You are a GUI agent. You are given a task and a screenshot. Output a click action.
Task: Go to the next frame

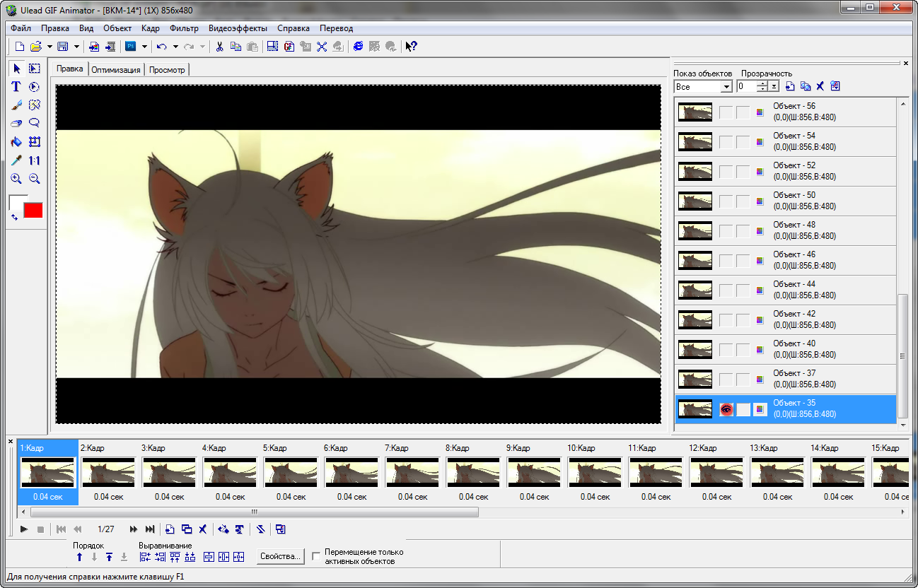click(x=133, y=529)
